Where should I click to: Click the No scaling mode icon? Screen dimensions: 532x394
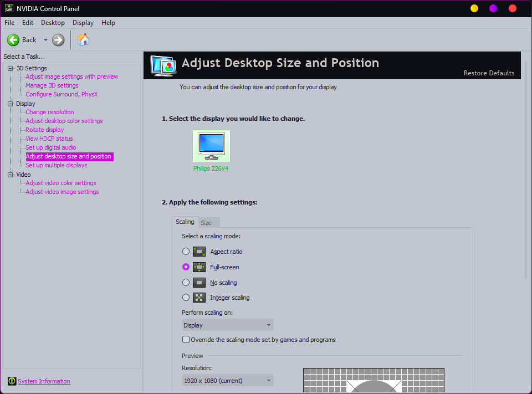click(199, 283)
